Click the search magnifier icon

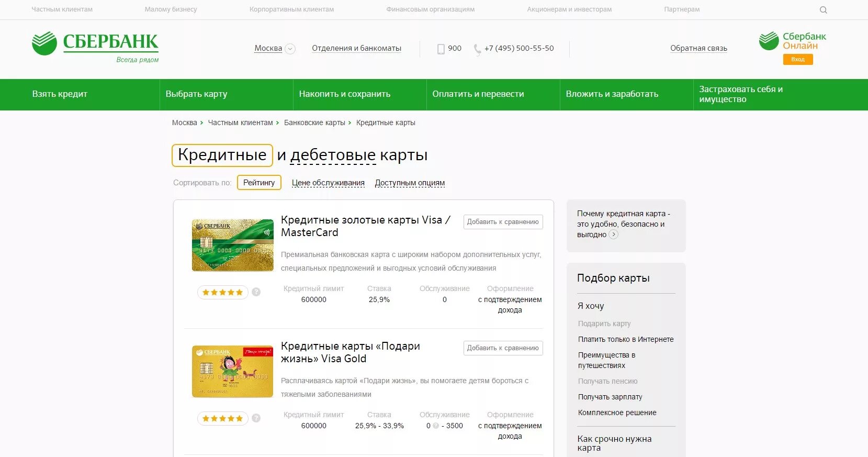823,9
